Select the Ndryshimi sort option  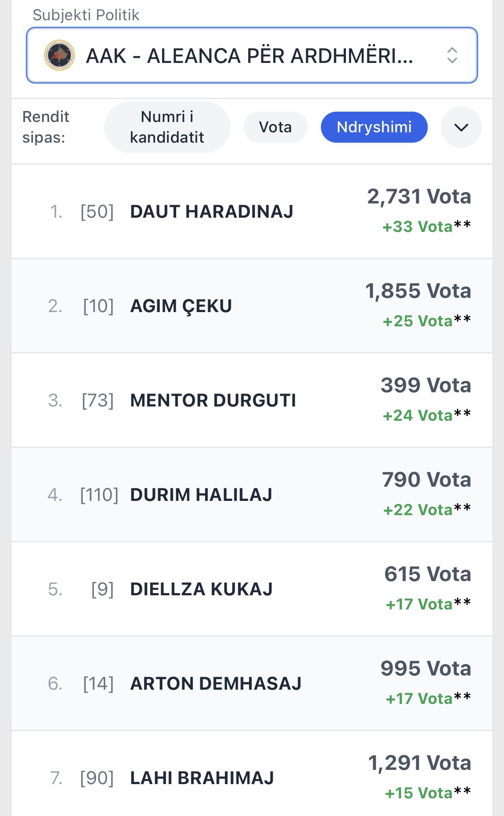click(x=374, y=127)
